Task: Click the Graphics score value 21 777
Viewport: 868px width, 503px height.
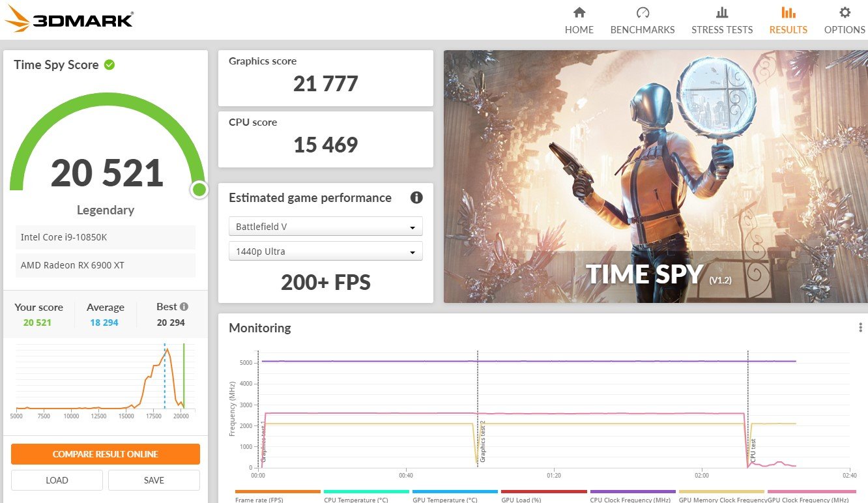Action: (x=325, y=84)
